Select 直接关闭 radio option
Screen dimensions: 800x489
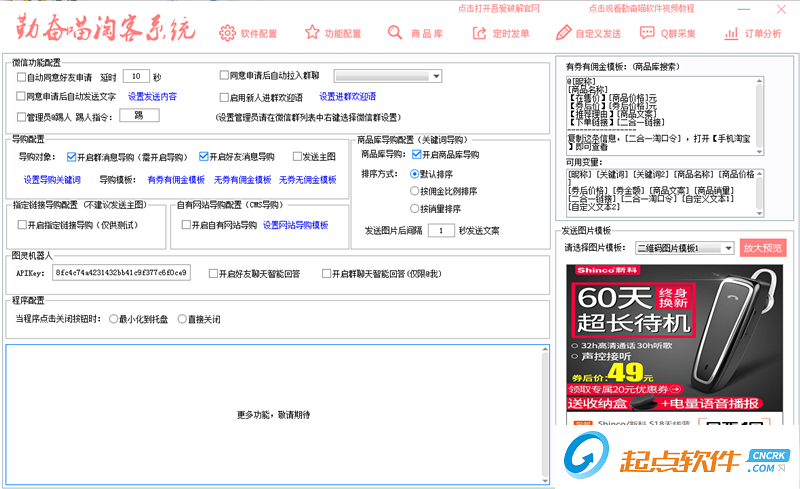pos(182,319)
